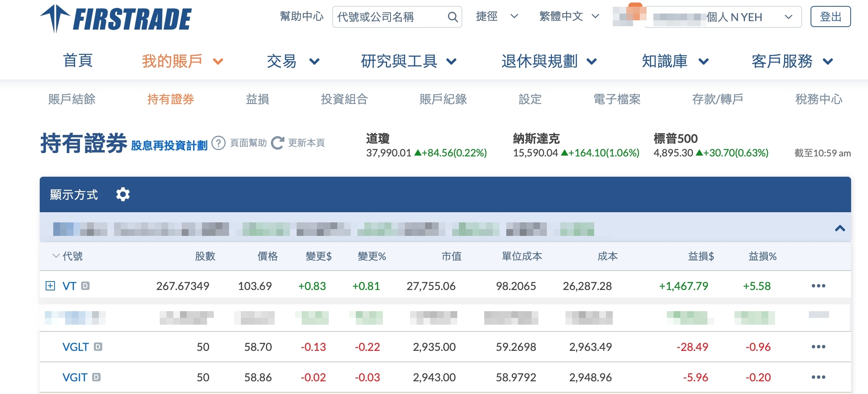868x394 pixels.
Task: Click the 成本 column header
Action: [x=608, y=256]
